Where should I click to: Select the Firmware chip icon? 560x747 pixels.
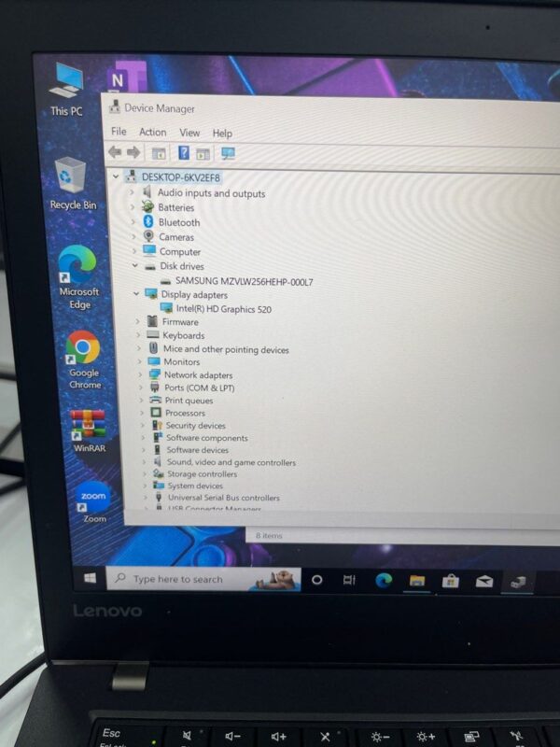[152, 321]
